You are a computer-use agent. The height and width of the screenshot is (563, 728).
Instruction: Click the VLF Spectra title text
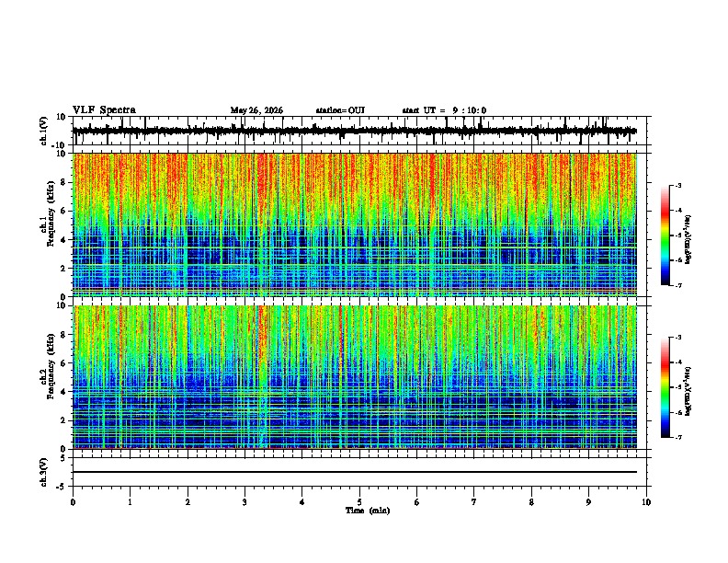pyautogui.click(x=104, y=110)
